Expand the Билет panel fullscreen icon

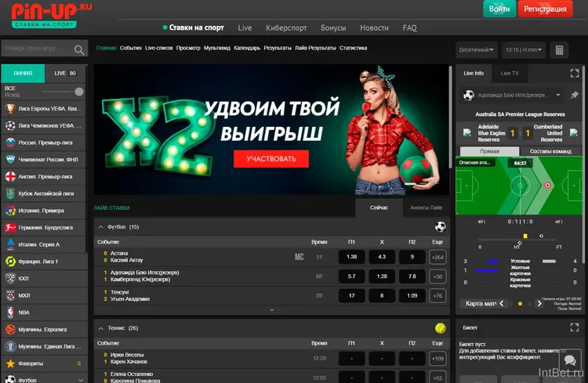pyautogui.click(x=575, y=327)
